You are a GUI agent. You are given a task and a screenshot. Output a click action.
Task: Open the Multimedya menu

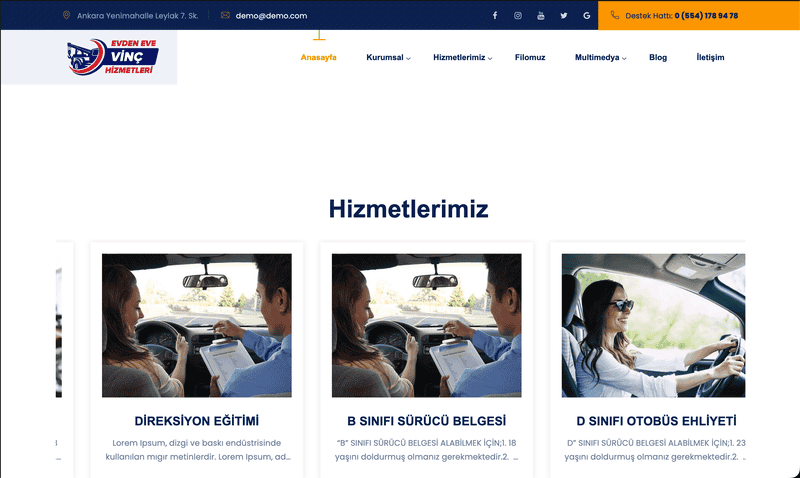597,57
